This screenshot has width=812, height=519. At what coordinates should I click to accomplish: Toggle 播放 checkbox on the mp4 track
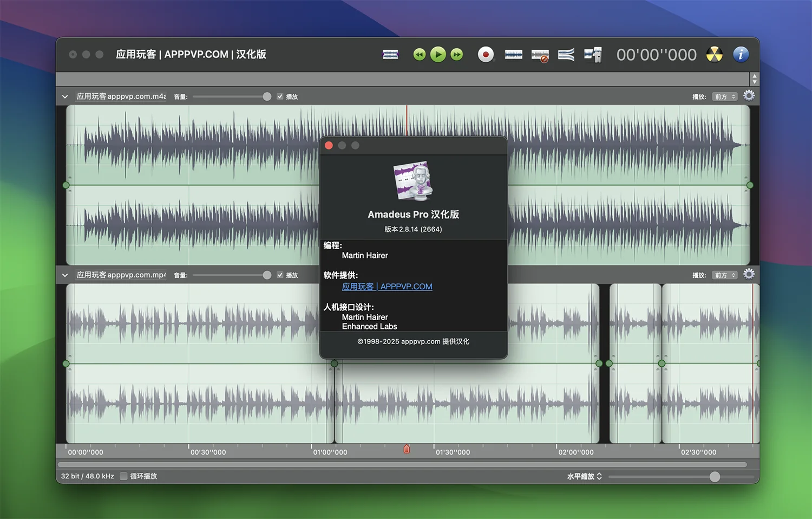280,275
